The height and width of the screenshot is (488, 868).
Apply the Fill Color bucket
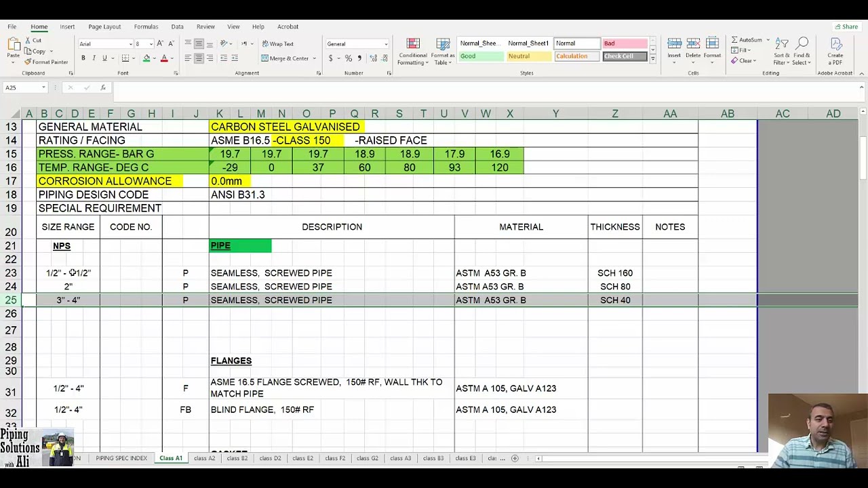tap(146, 58)
